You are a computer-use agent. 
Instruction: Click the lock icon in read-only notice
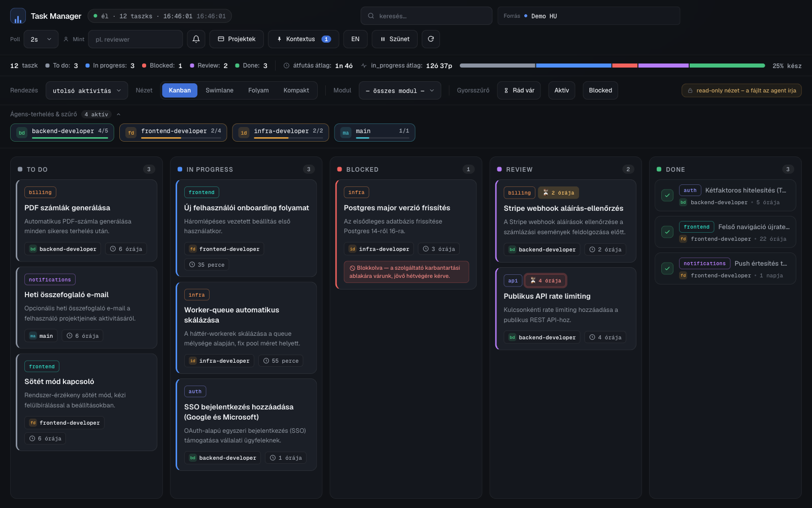tap(690, 90)
